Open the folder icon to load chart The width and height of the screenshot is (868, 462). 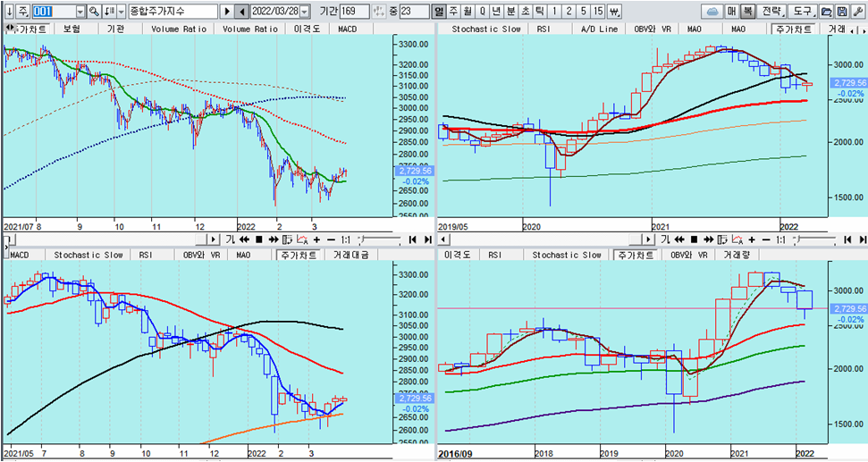[827, 12]
